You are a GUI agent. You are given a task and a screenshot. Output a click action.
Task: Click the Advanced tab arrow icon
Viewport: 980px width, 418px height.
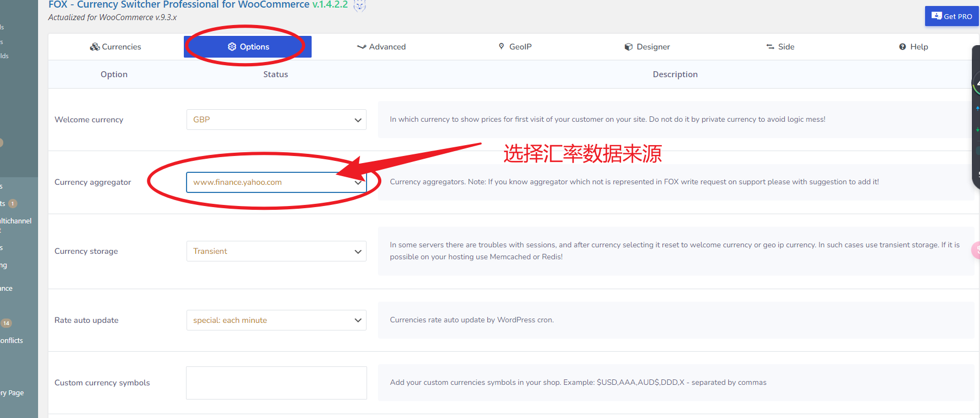tap(362, 47)
